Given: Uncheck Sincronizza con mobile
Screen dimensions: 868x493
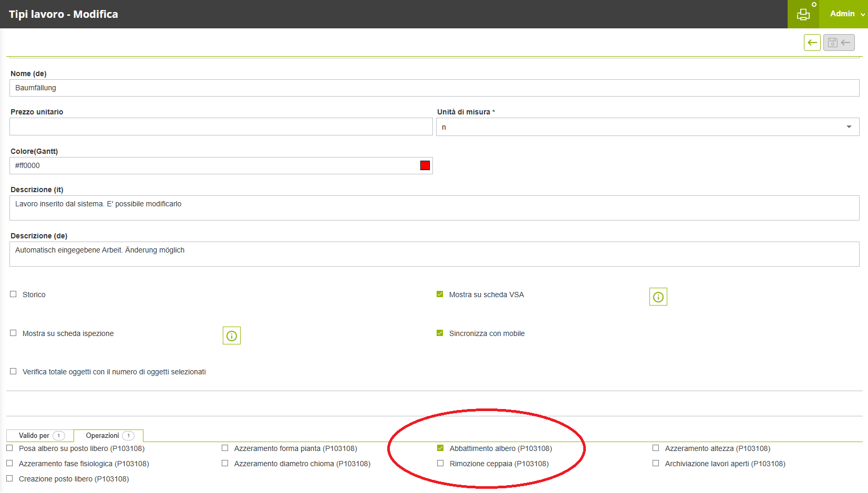Looking at the screenshot, I should coord(440,333).
